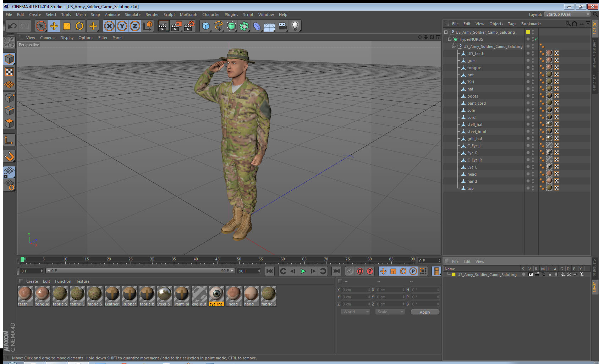Viewport: 599px width, 364px height.
Task: Render active view clapperboard
Action: click(163, 26)
